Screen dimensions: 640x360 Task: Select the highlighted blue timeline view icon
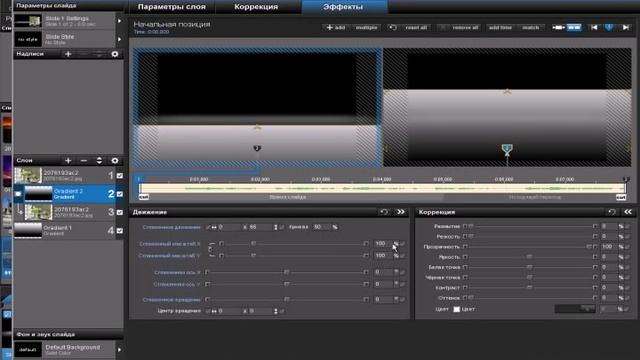tap(574, 27)
